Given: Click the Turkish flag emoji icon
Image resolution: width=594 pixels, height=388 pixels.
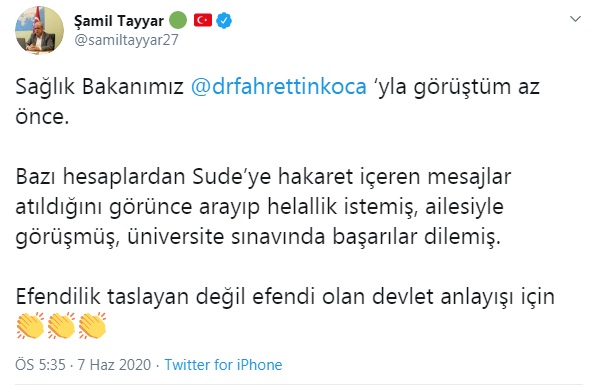Looking at the screenshot, I should (203, 20).
